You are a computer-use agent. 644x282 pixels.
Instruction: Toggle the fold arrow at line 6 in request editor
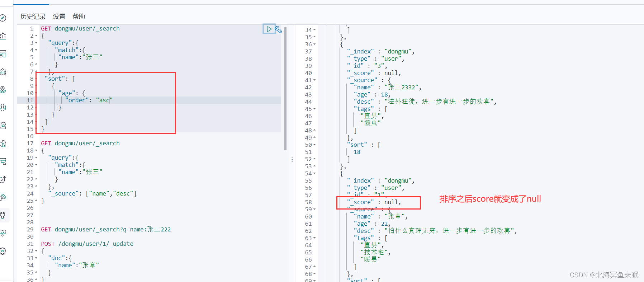tap(36, 65)
